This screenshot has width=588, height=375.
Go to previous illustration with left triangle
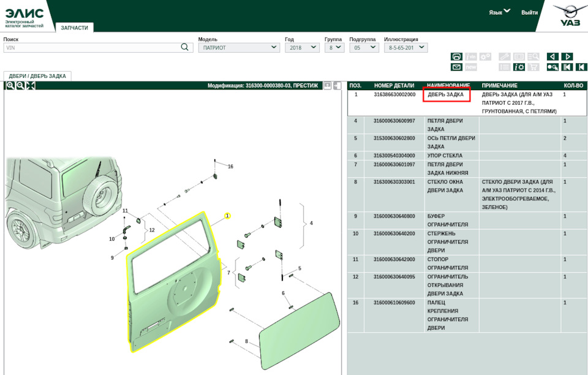pos(552,56)
